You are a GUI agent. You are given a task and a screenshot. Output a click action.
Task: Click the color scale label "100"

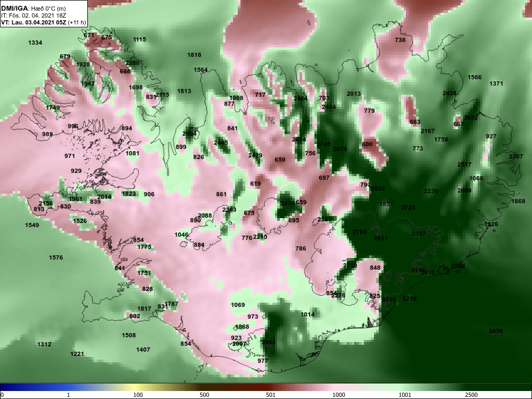point(138,395)
